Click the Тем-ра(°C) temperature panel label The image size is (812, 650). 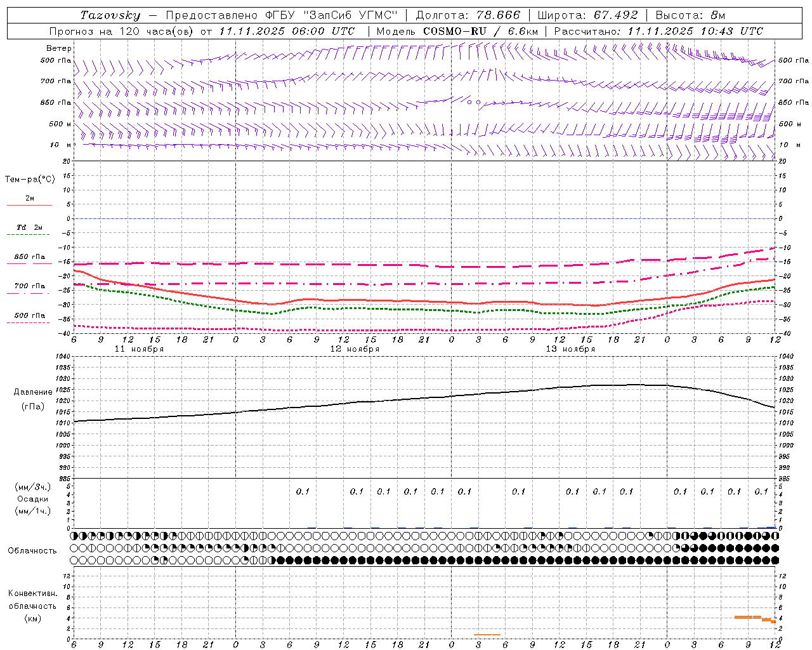click(30, 180)
